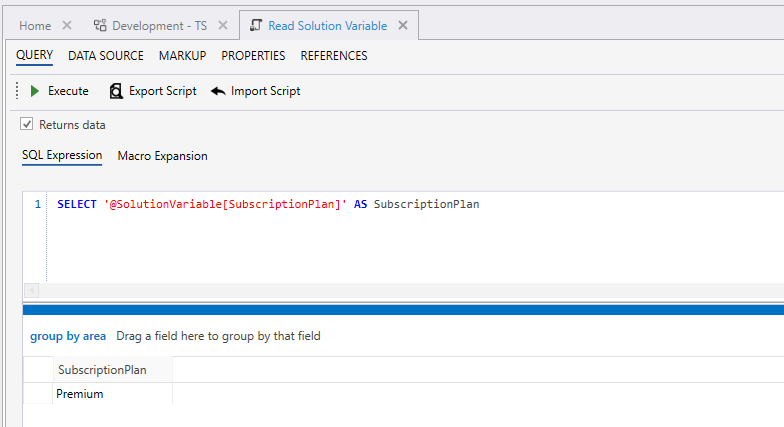The width and height of the screenshot is (784, 427).
Task: Click the SQL editor's left scroll arrow
Action: click(30, 290)
